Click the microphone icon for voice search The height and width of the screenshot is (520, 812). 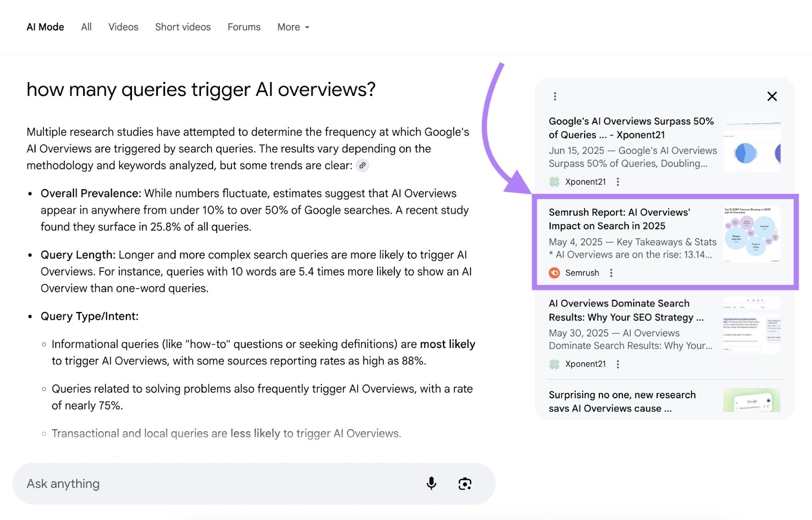click(431, 483)
